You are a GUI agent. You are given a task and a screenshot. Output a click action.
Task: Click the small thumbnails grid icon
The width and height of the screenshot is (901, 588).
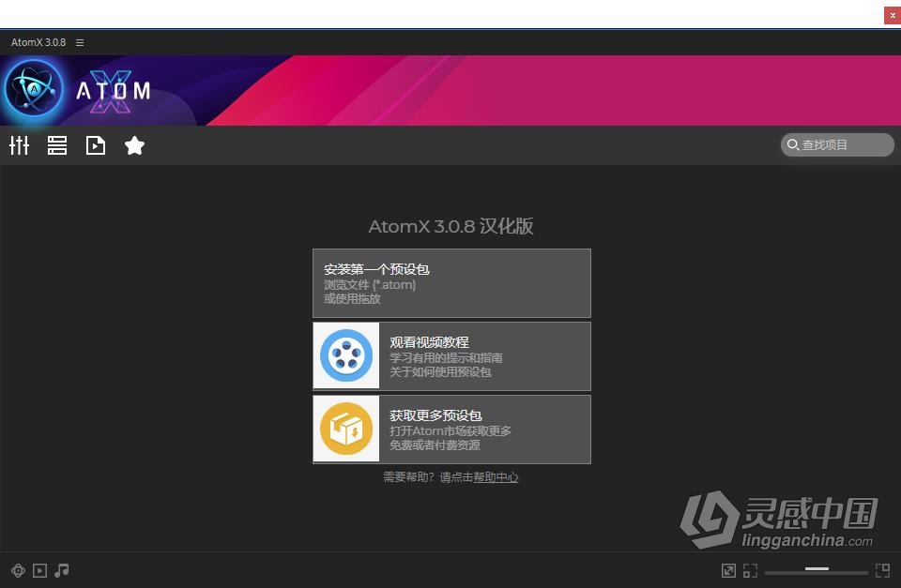click(750, 570)
